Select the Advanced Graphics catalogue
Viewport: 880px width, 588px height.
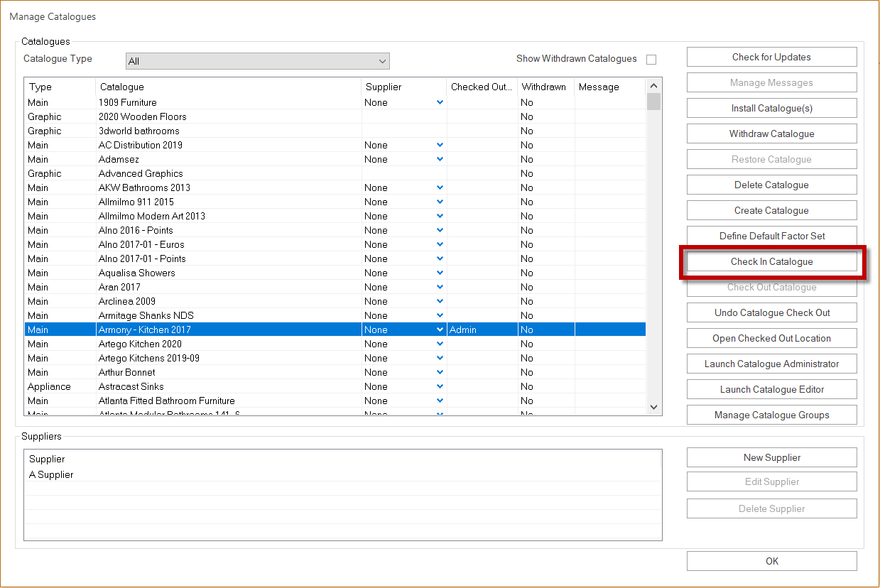(x=335, y=173)
